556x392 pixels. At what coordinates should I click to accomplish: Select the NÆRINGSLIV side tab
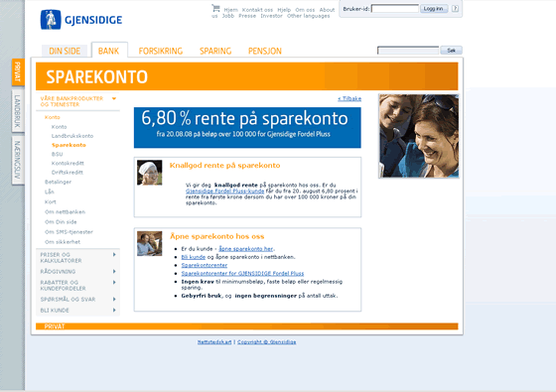tap(18, 160)
